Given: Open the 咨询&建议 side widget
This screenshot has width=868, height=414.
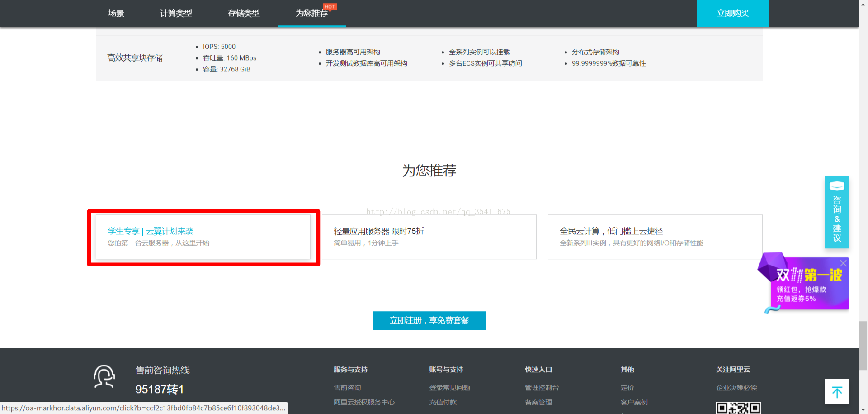Looking at the screenshot, I should tap(837, 212).
